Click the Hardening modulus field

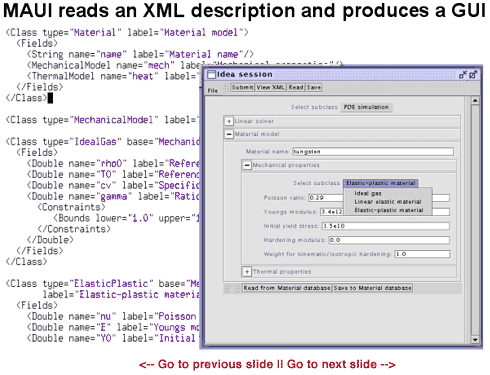click(x=389, y=240)
